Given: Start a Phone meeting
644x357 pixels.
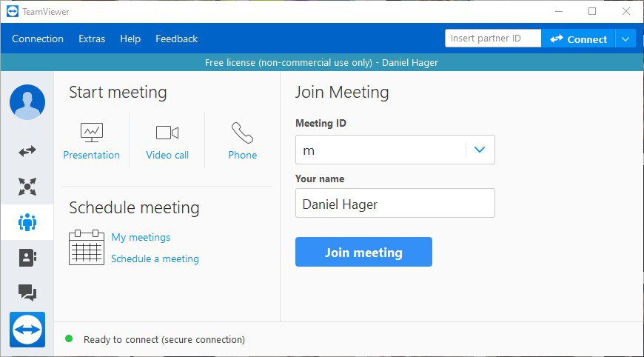Looking at the screenshot, I should pos(242,141).
